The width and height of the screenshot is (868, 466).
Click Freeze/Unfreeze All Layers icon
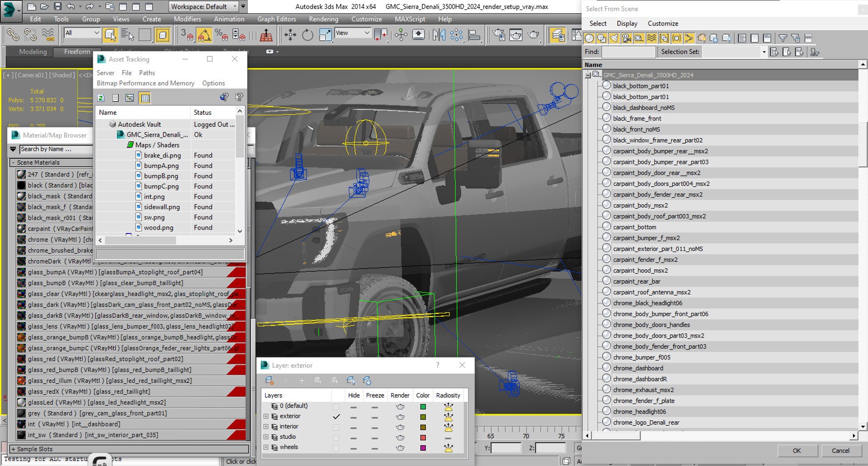pos(367,381)
